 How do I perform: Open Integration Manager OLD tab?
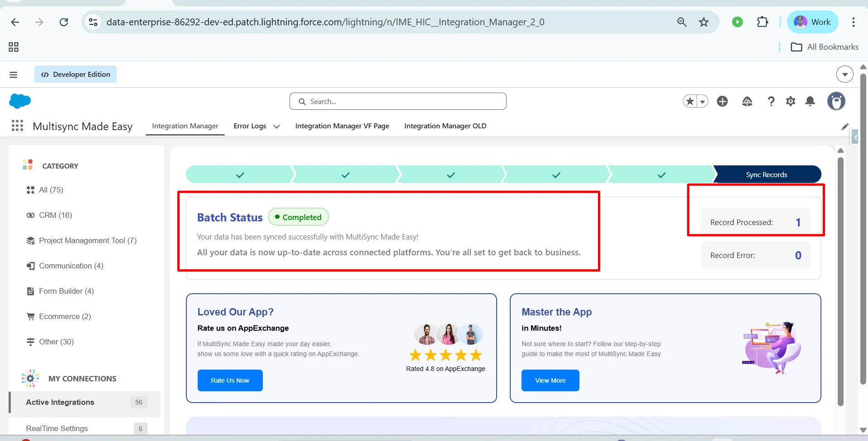445,126
